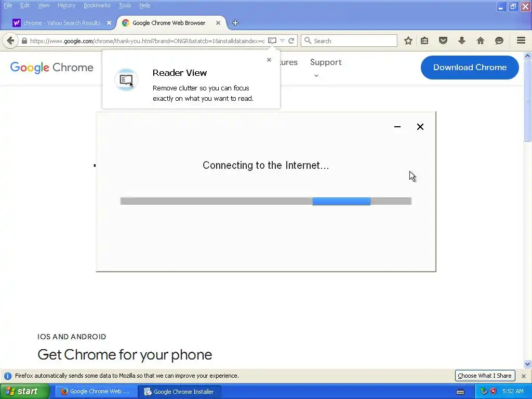The height and width of the screenshot is (399, 532).
Task: Click the magnifier icon in search box
Action: click(x=308, y=41)
